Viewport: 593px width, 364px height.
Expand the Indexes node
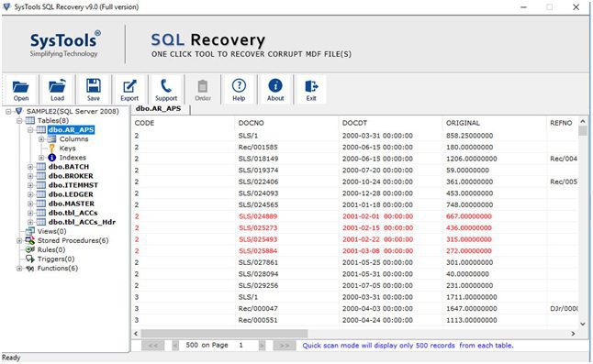coord(41,158)
